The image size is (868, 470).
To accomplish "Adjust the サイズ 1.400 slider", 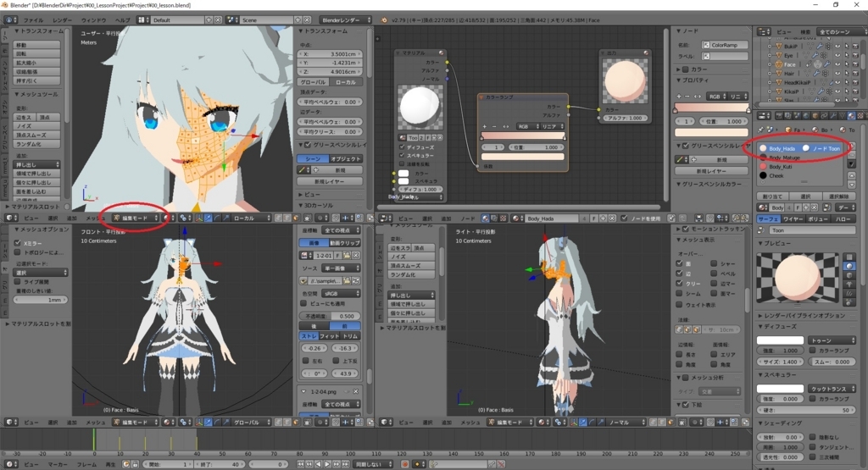I will pos(781,362).
